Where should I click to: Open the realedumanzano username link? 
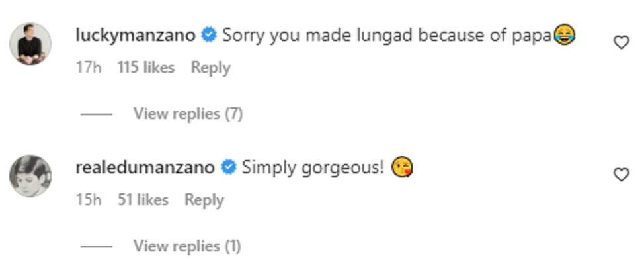tap(145, 169)
